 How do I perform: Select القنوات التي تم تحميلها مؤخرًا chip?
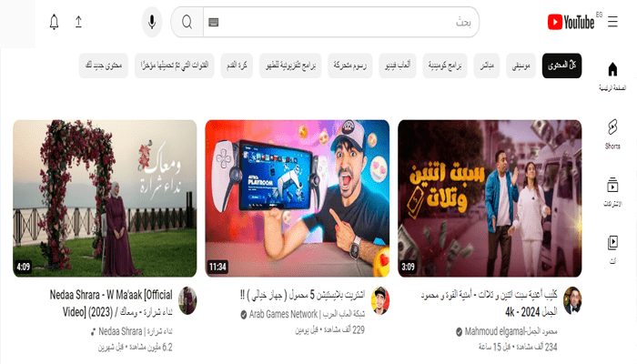(175, 66)
